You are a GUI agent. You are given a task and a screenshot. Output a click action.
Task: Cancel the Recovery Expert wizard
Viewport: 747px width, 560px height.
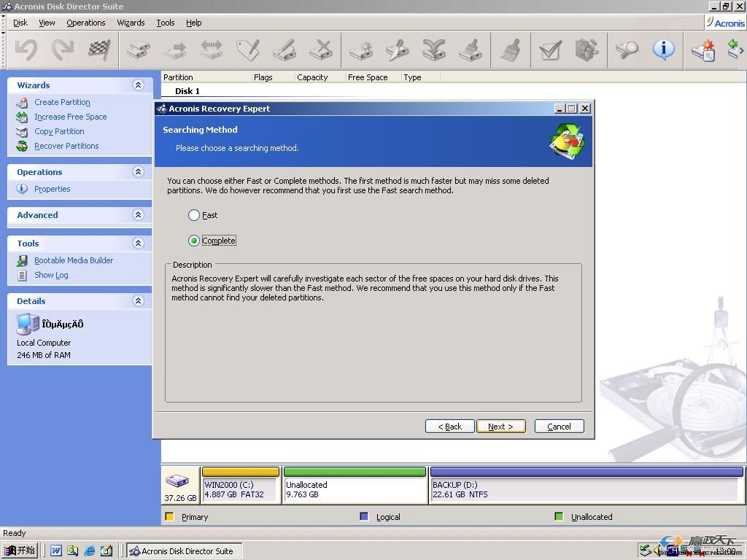[560, 426]
